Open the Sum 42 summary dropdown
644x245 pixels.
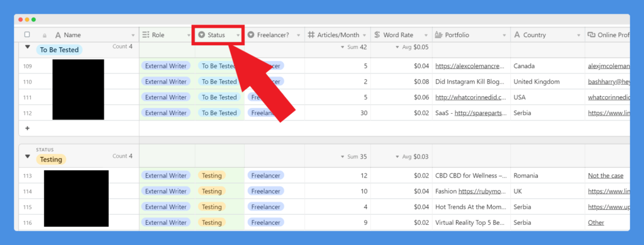tap(354, 47)
